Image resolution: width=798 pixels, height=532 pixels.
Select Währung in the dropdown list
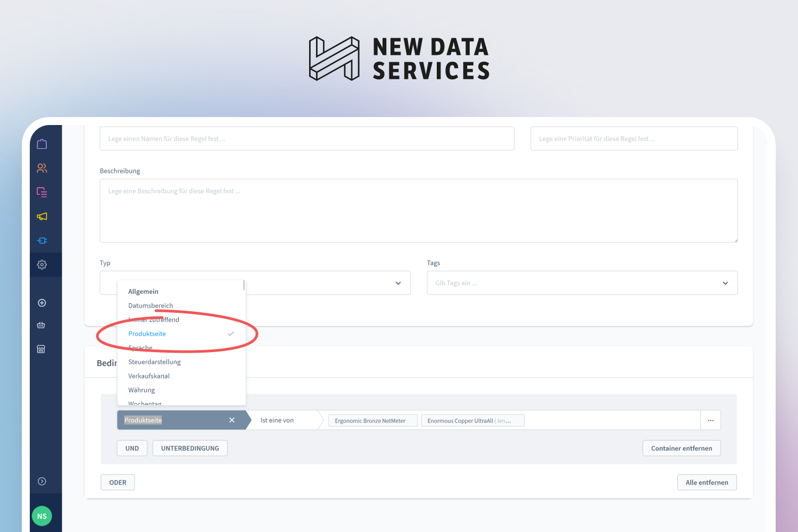[x=181, y=390]
